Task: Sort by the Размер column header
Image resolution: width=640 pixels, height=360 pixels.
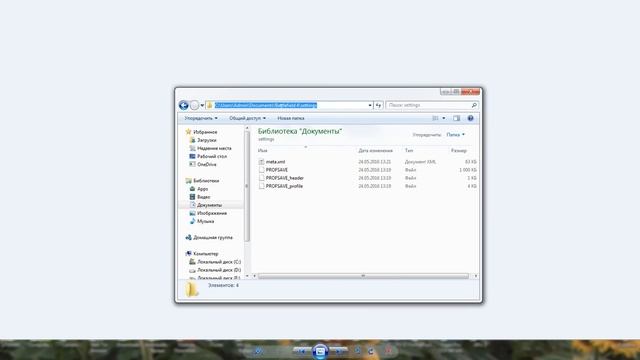Action: tap(458, 151)
